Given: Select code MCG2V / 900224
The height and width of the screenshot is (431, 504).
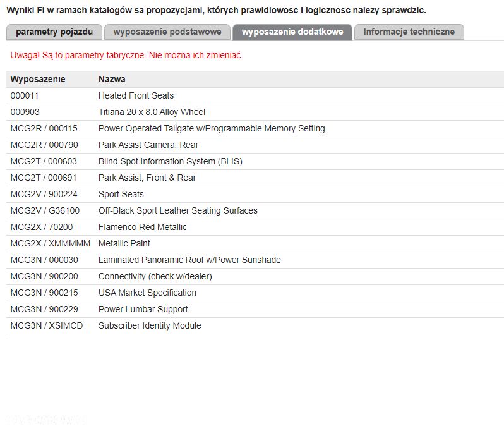Looking at the screenshot, I should tap(44, 194).
